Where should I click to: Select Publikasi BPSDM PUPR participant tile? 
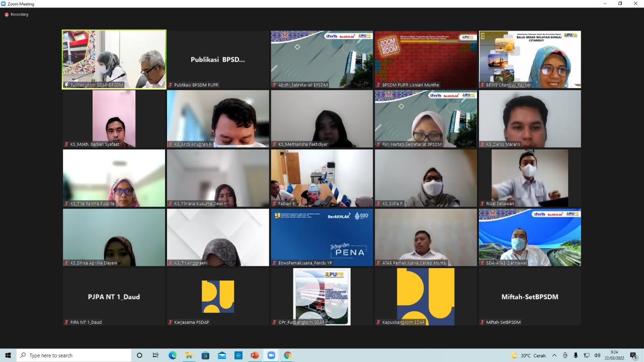[218, 59]
